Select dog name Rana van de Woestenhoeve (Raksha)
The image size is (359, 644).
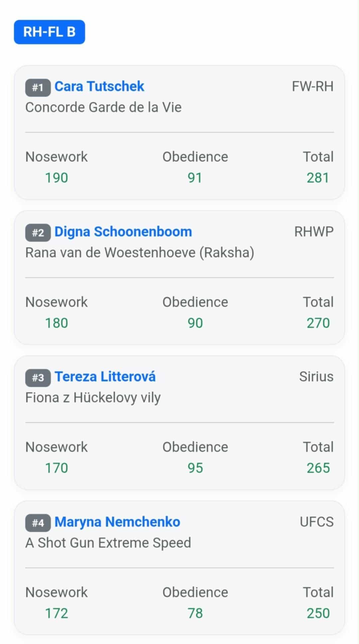click(x=140, y=253)
